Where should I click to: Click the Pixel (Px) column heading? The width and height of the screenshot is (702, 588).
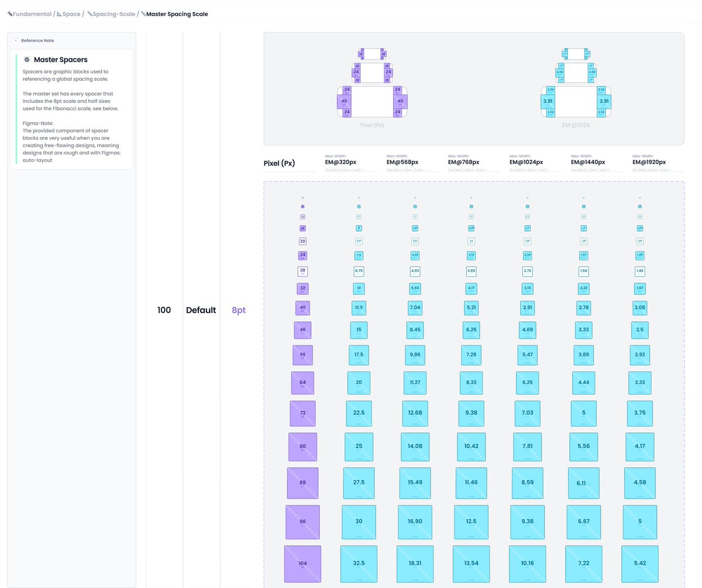pos(280,163)
